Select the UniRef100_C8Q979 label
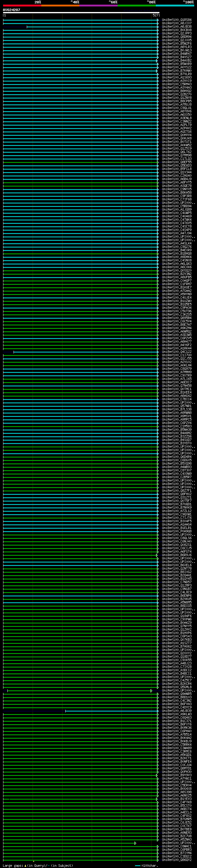The height and width of the screenshot is (868, 197). 176,369
